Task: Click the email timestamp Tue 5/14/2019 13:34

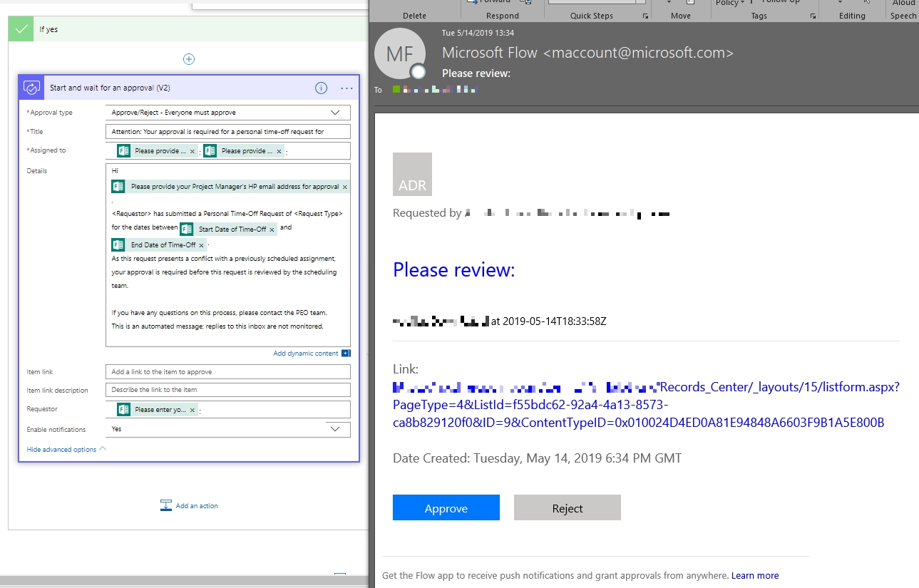Action: [478, 33]
